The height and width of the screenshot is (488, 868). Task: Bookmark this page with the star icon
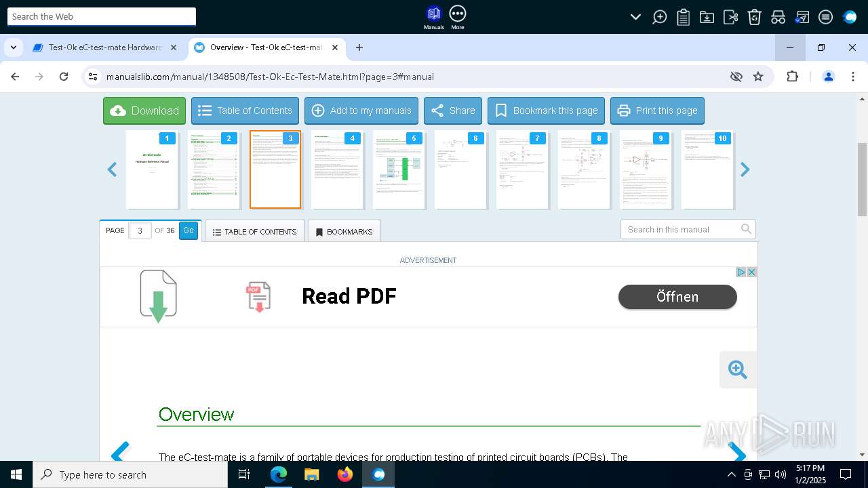(x=758, y=77)
